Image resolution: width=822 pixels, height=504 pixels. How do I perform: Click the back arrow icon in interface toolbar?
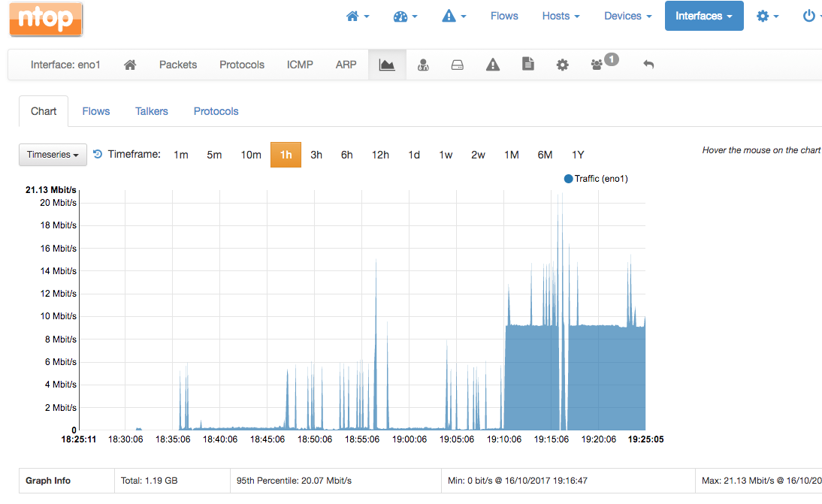(x=648, y=65)
